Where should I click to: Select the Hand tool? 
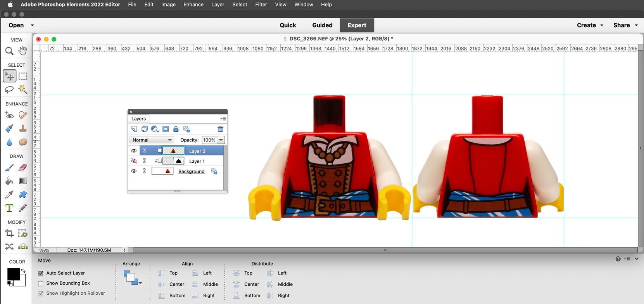(x=23, y=51)
